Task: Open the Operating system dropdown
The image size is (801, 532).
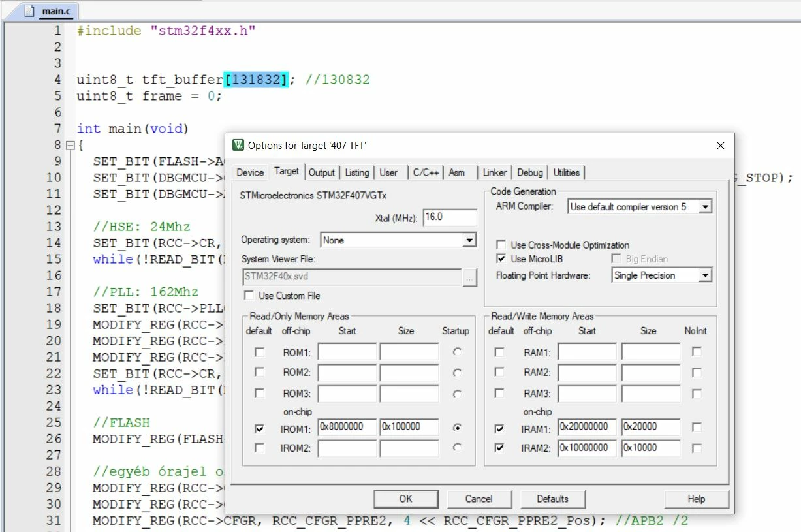Action: pos(469,240)
